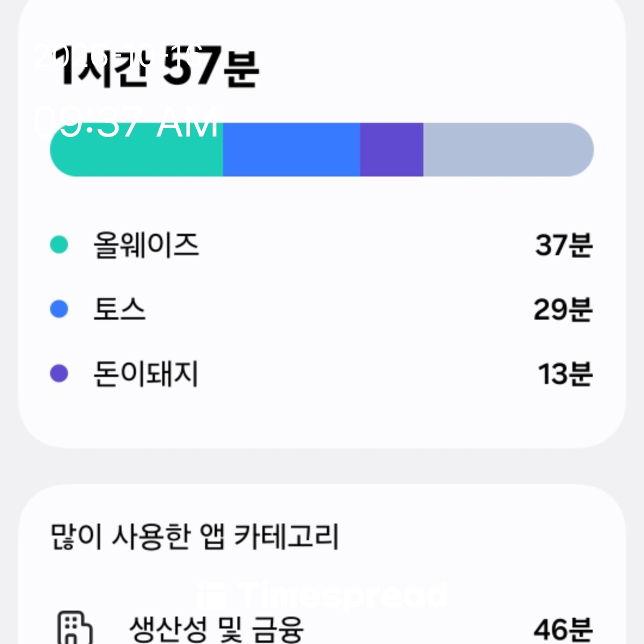Open the 생산성 및 금융 category row
This screenshot has width=644, height=644.
point(321,628)
